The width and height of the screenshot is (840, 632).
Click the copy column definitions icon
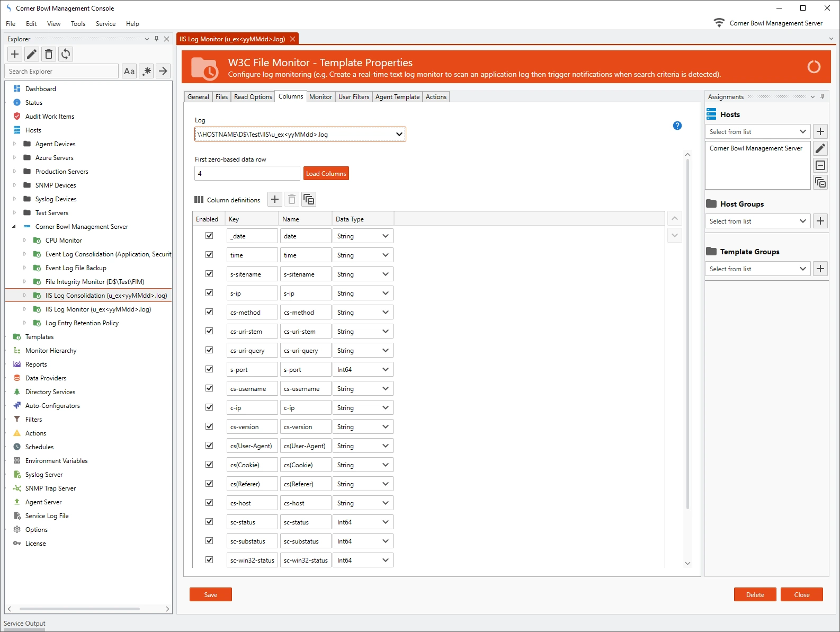pos(309,200)
